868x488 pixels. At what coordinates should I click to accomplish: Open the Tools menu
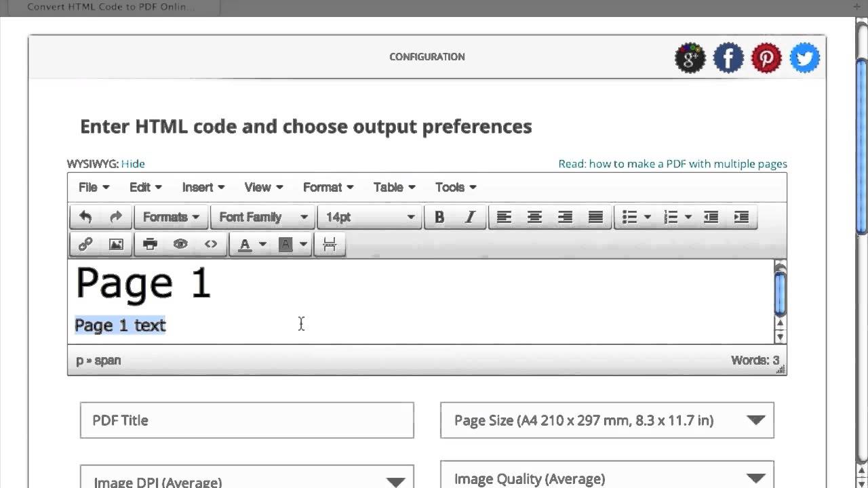pyautogui.click(x=456, y=187)
